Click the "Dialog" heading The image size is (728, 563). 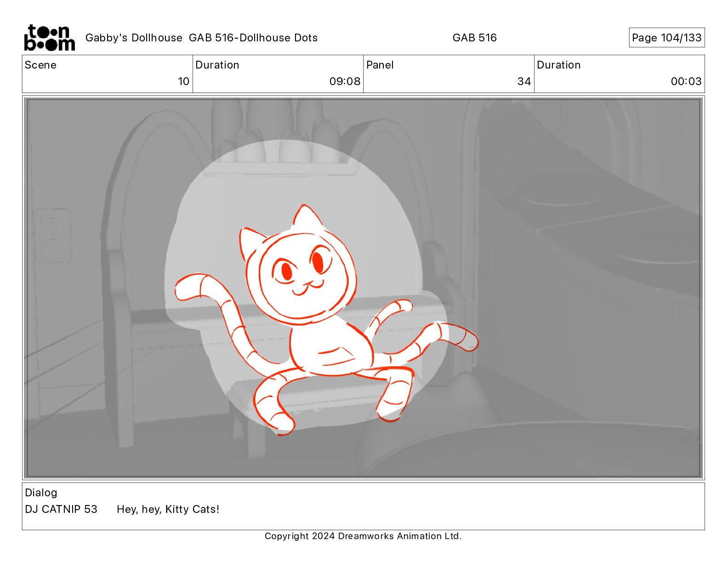tap(41, 493)
